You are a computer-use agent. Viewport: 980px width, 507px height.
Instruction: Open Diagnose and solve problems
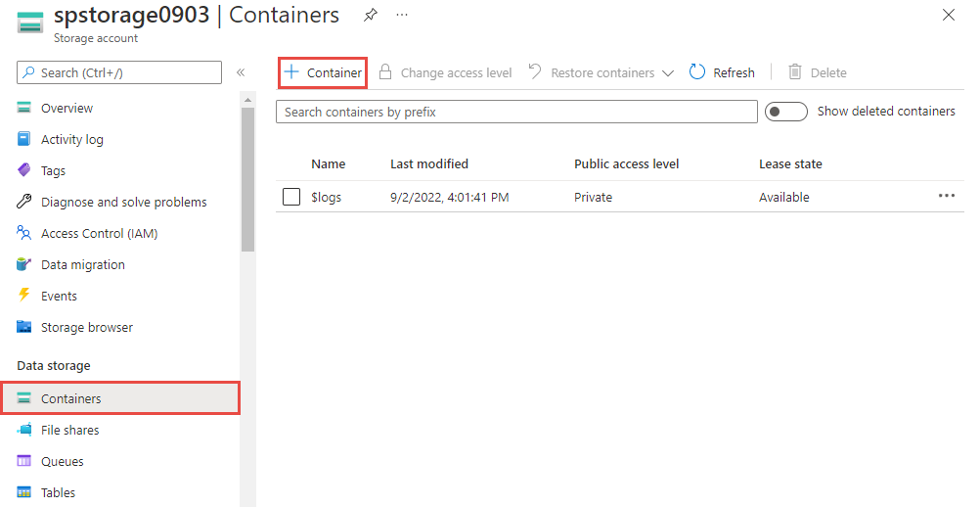(123, 202)
